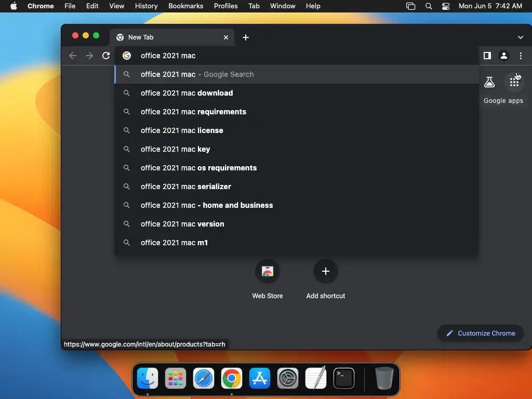
Task: Open App Store from the Dock
Action: coord(260,378)
